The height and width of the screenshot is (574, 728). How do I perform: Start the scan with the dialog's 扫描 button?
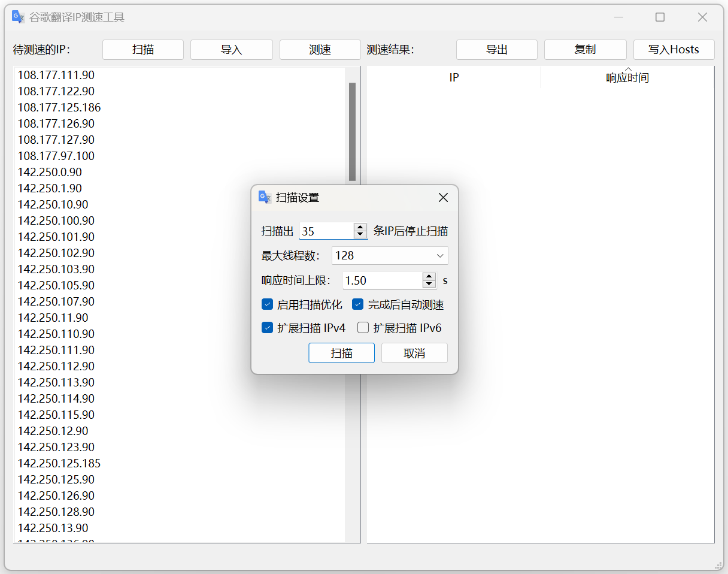point(342,353)
